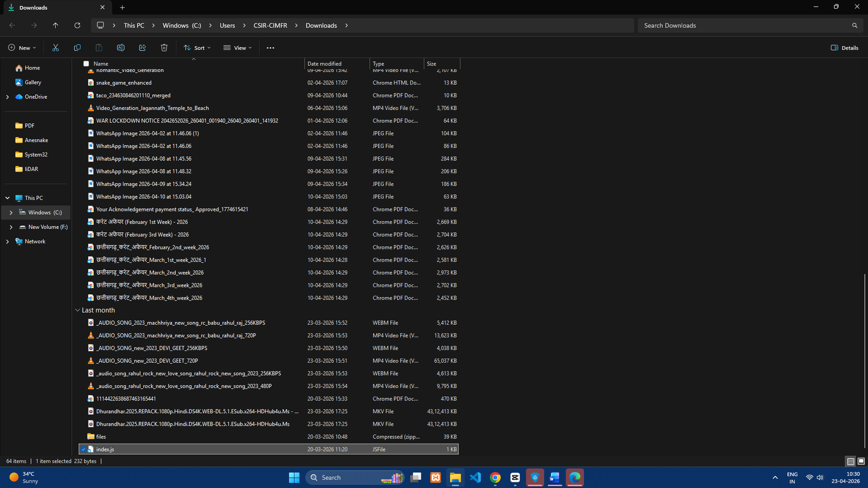Launch Google Chrome from the taskbar
The width and height of the screenshot is (868, 488).
[495, 477]
